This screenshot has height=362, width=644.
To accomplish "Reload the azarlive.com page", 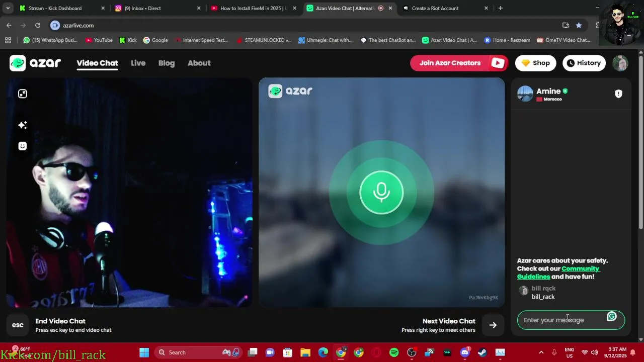I will (38, 25).
